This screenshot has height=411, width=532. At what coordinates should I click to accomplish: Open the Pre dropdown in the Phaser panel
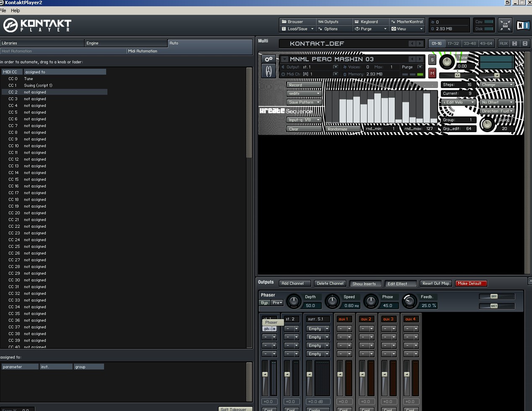277,303
